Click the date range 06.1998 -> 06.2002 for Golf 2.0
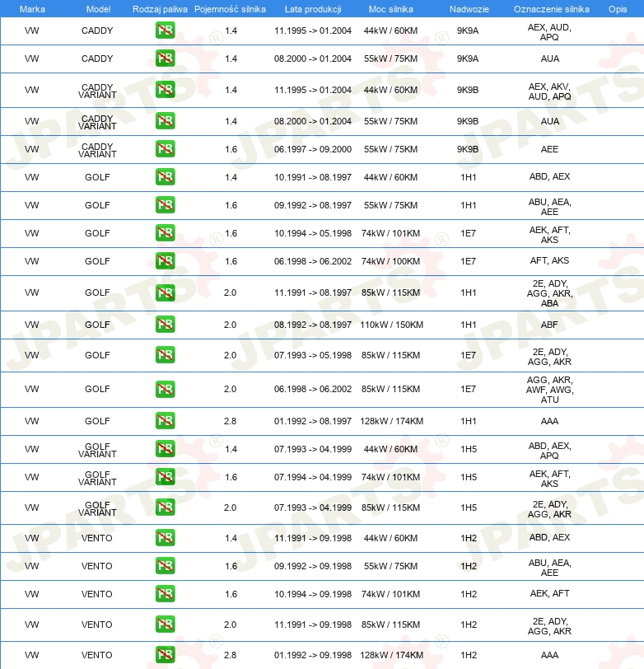 (313, 389)
